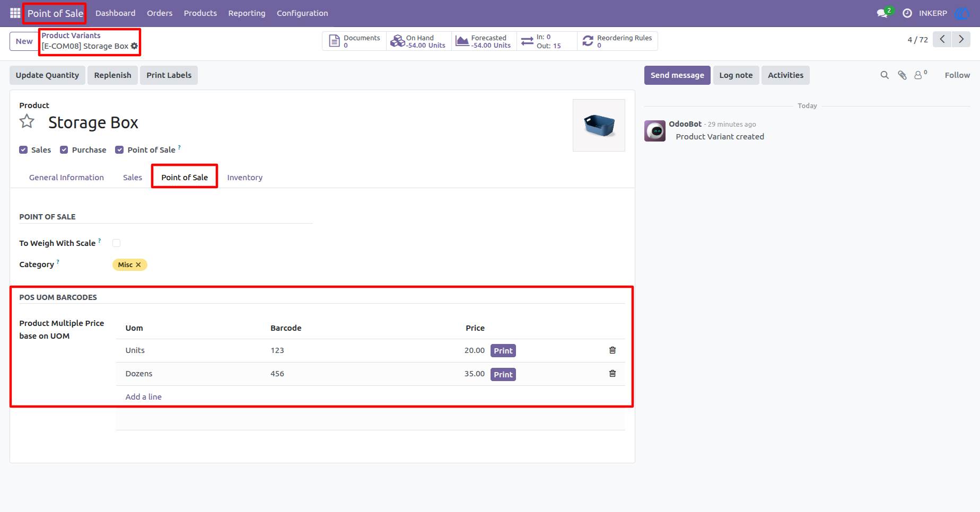Open the Orders menu

[x=160, y=13]
